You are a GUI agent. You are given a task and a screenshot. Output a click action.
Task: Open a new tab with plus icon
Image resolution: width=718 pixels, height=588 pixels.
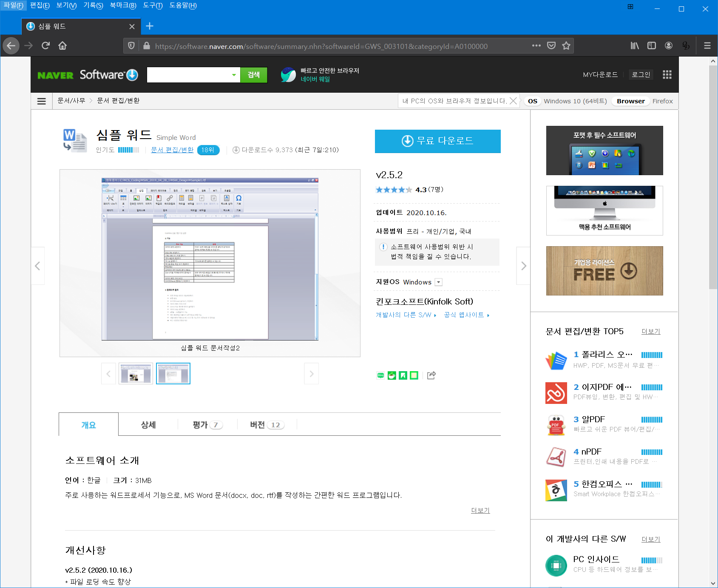point(150,26)
